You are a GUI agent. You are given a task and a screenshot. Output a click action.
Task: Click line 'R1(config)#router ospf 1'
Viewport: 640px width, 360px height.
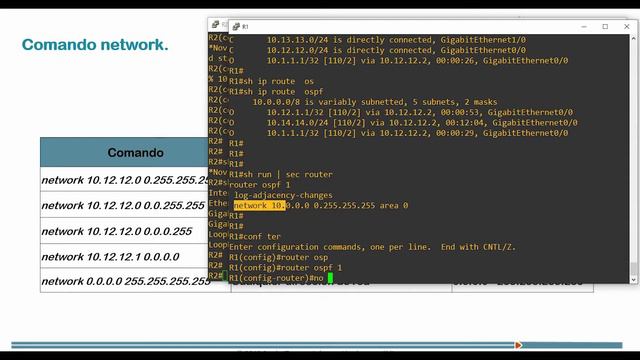285,268
